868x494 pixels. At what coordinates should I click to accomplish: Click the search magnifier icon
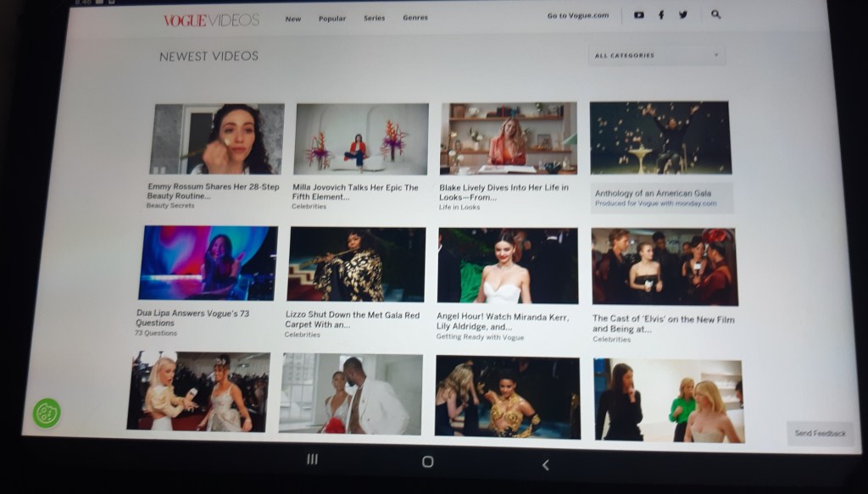pyautogui.click(x=716, y=15)
